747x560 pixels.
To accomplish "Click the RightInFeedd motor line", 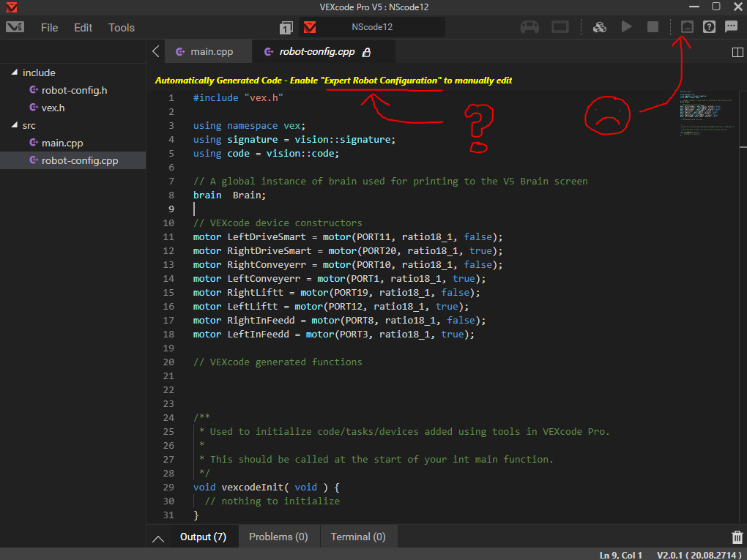I will [x=339, y=320].
